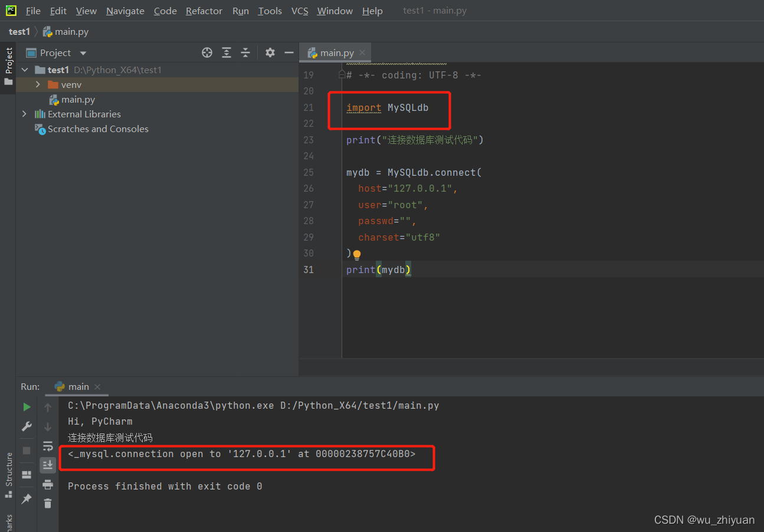Screen dimensions: 764x532
Task: Click the python.exe command line in console
Action: (253, 405)
